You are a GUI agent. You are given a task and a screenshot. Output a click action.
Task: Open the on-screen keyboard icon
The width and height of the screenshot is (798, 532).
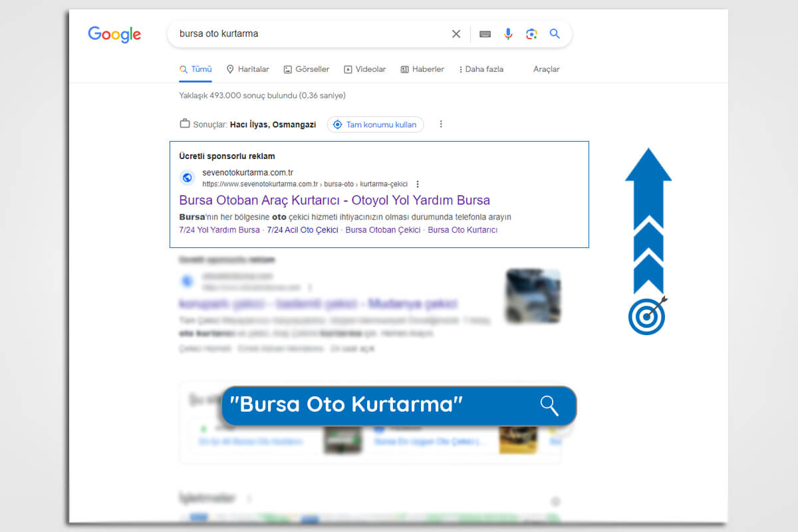click(485, 34)
